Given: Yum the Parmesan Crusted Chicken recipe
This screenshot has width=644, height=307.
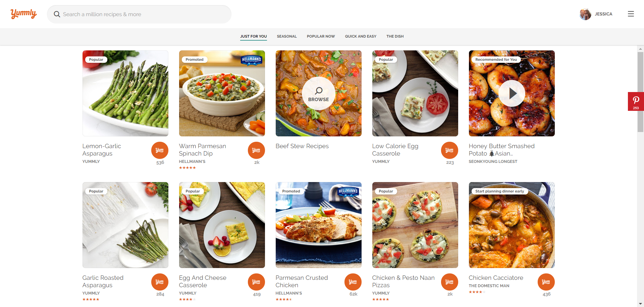Looking at the screenshot, I should click(x=353, y=282).
